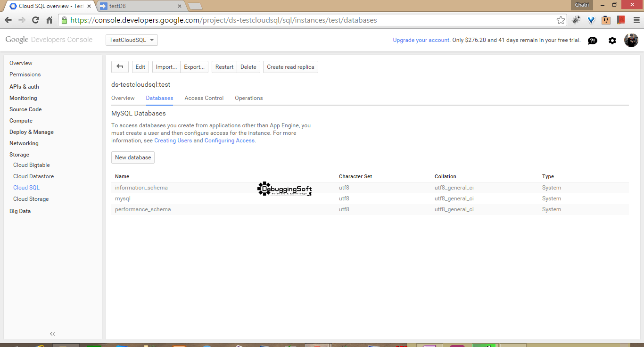Open the settings gear in console header
Viewport: 644px width, 347px height.
(x=612, y=41)
